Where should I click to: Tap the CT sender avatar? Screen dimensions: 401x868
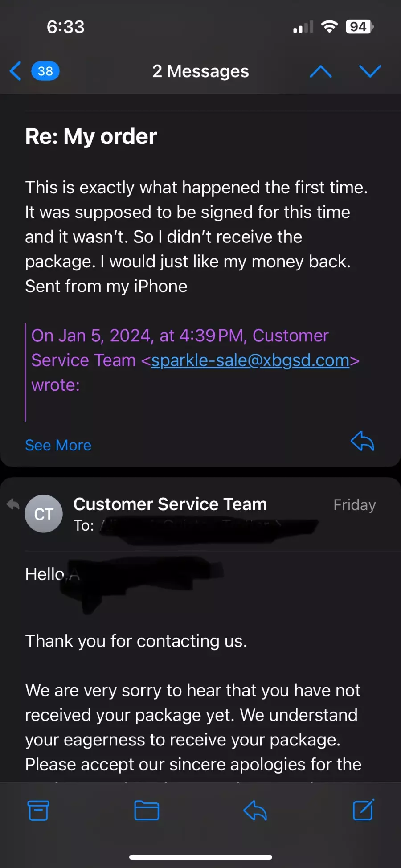point(44,514)
